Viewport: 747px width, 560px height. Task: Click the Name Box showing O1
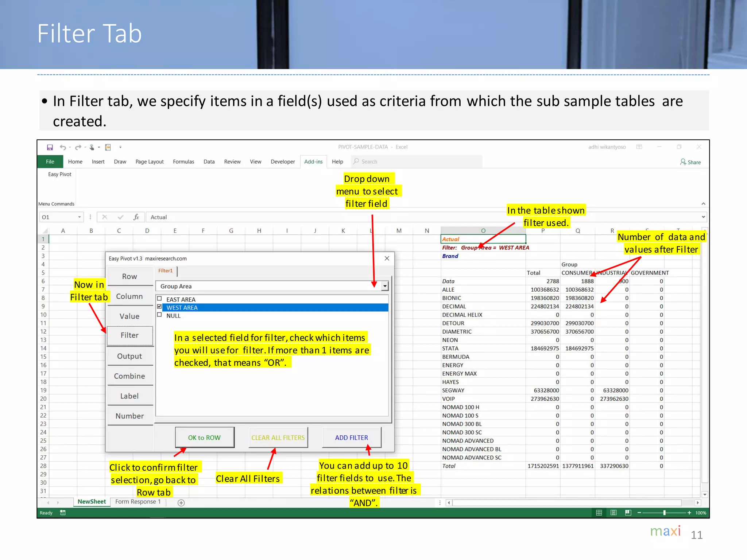click(58, 217)
